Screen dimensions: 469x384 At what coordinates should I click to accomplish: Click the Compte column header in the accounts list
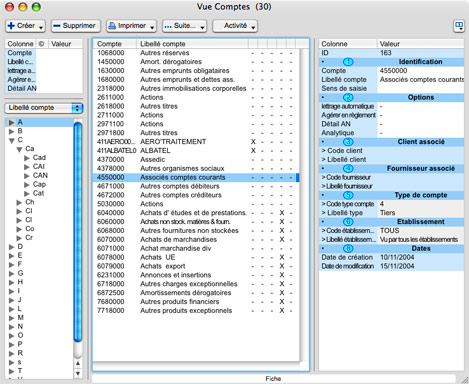(115, 44)
